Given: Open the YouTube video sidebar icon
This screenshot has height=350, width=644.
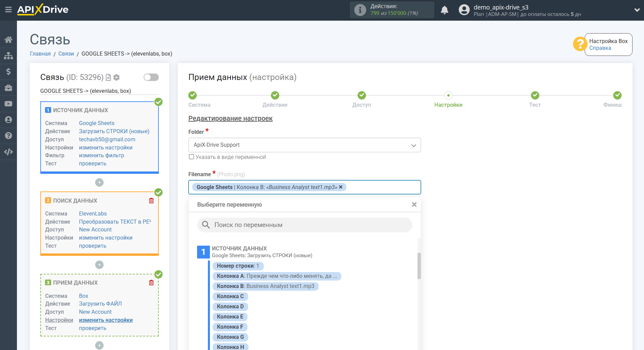Looking at the screenshot, I should 8,104.
